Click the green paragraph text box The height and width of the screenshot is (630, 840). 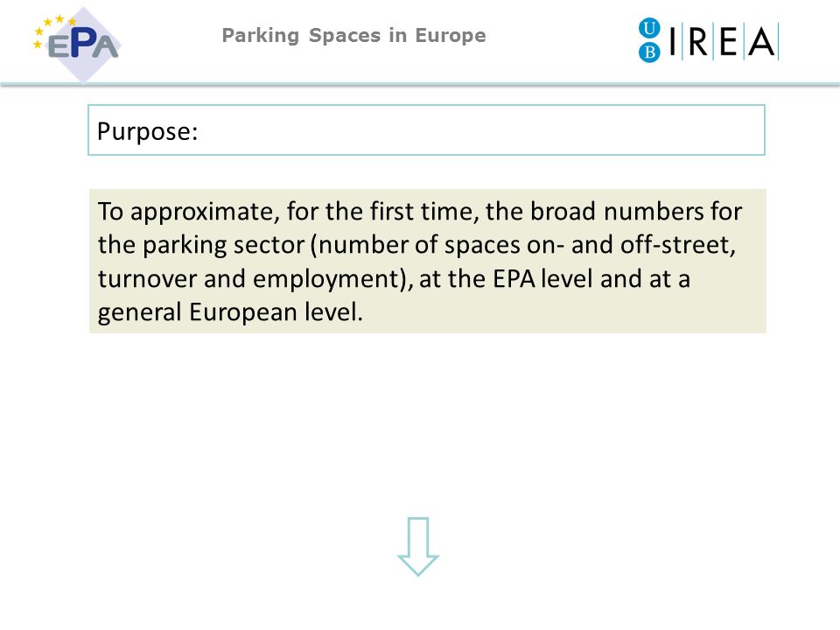428,261
